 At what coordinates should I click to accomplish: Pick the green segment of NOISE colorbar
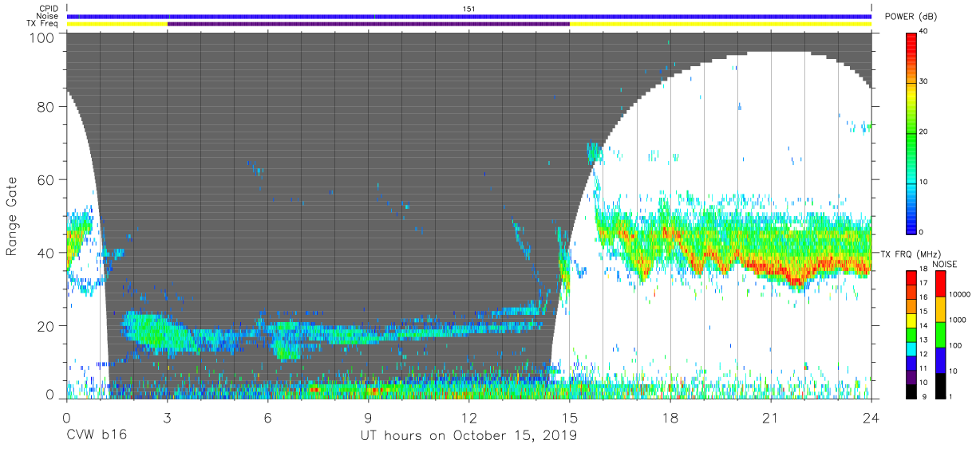pos(939,334)
